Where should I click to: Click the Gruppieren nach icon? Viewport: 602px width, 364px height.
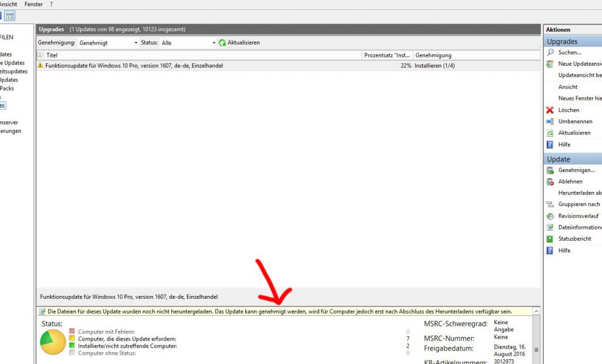550,204
